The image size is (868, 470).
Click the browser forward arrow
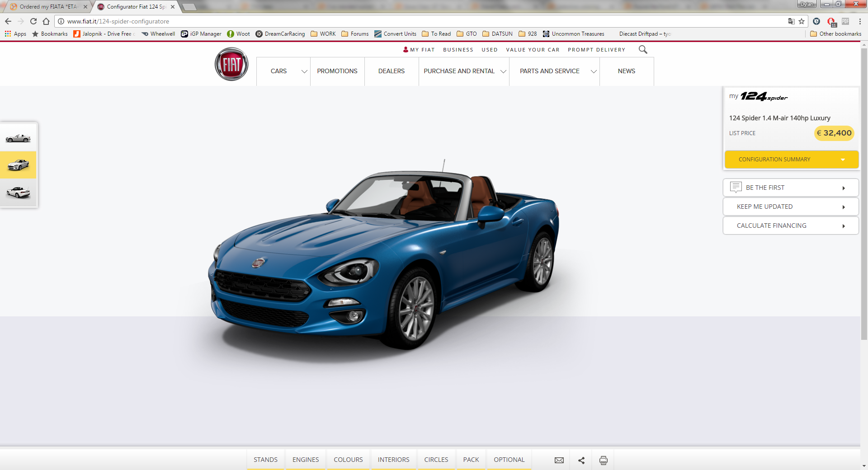(21, 21)
